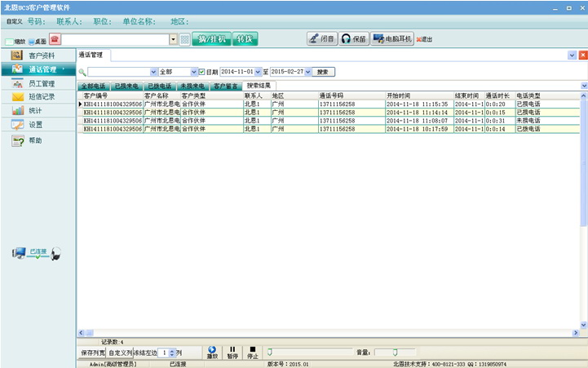The image size is (588, 368).
Task: Open 客户资料 customer data icon
Action: pyautogui.click(x=16, y=55)
